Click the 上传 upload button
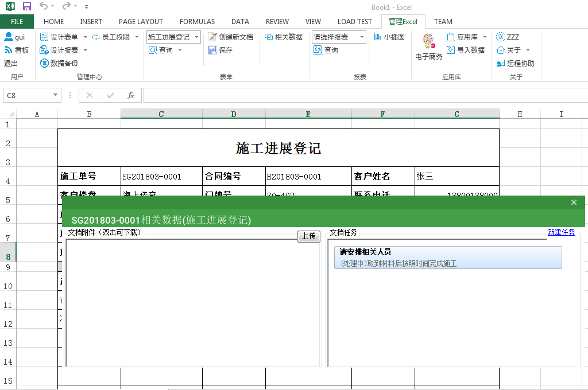The width and height of the screenshot is (588, 390). pos(308,236)
